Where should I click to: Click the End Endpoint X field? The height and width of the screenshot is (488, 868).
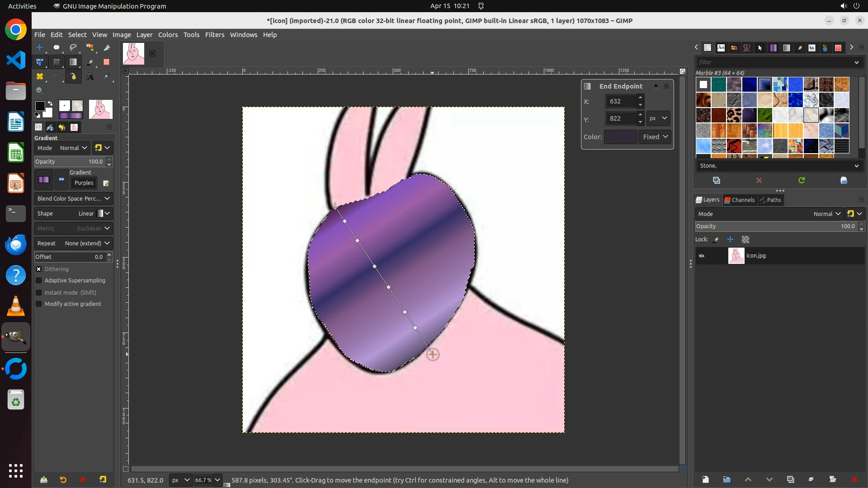[621, 101]
